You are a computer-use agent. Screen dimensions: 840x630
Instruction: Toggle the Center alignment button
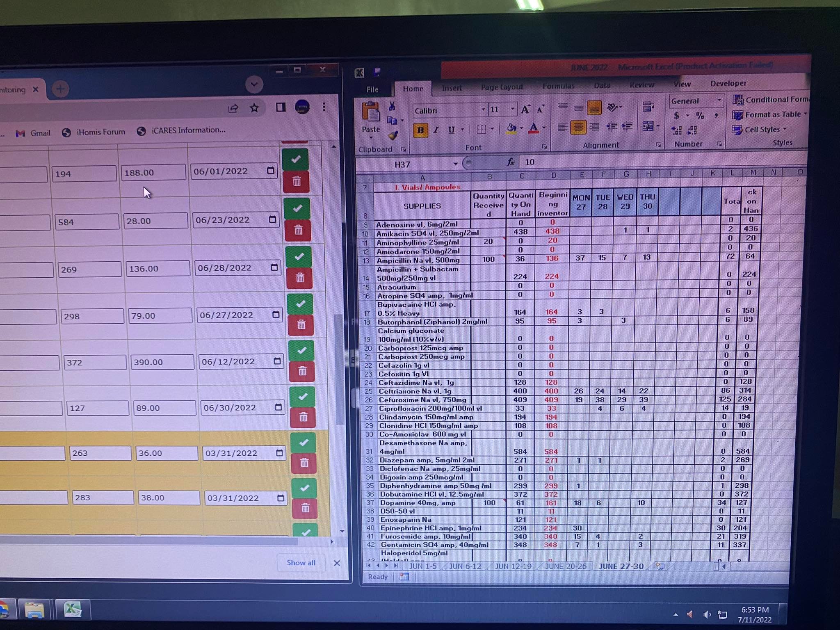point(578,128)
